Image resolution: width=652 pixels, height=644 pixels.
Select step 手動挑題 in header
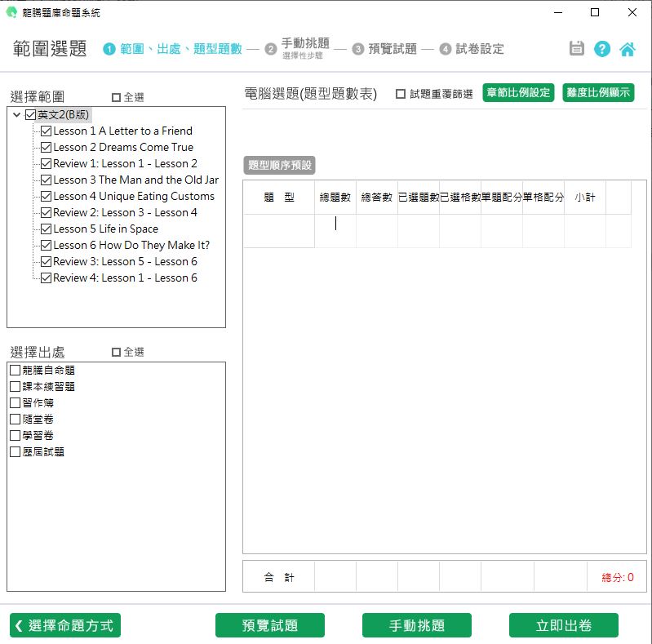305,43
